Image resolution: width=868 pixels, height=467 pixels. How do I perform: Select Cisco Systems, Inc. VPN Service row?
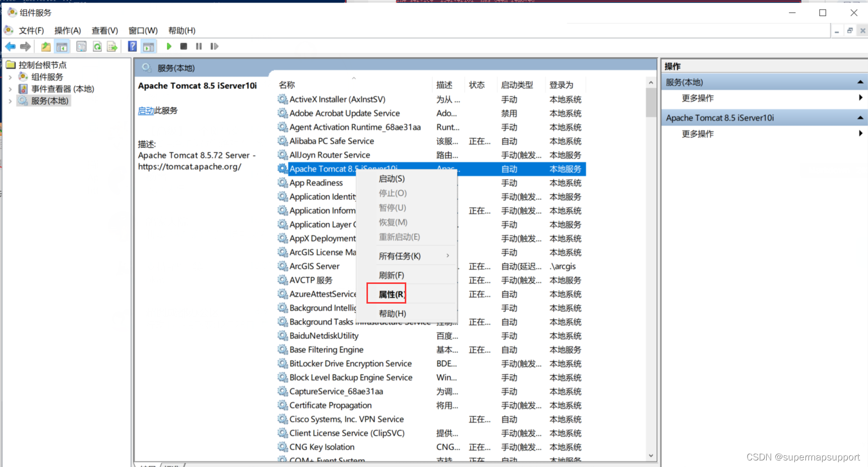[x=431, y=419]
